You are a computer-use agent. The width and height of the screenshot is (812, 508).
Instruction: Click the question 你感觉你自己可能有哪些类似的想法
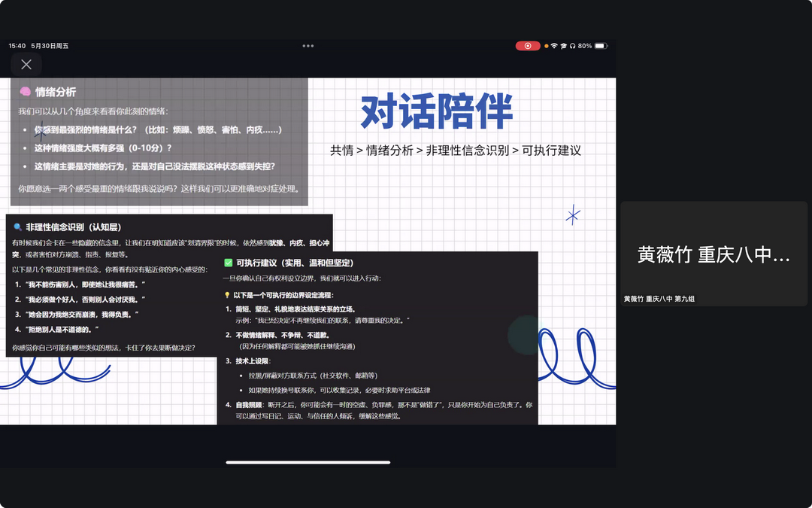[x=104, y=347]
